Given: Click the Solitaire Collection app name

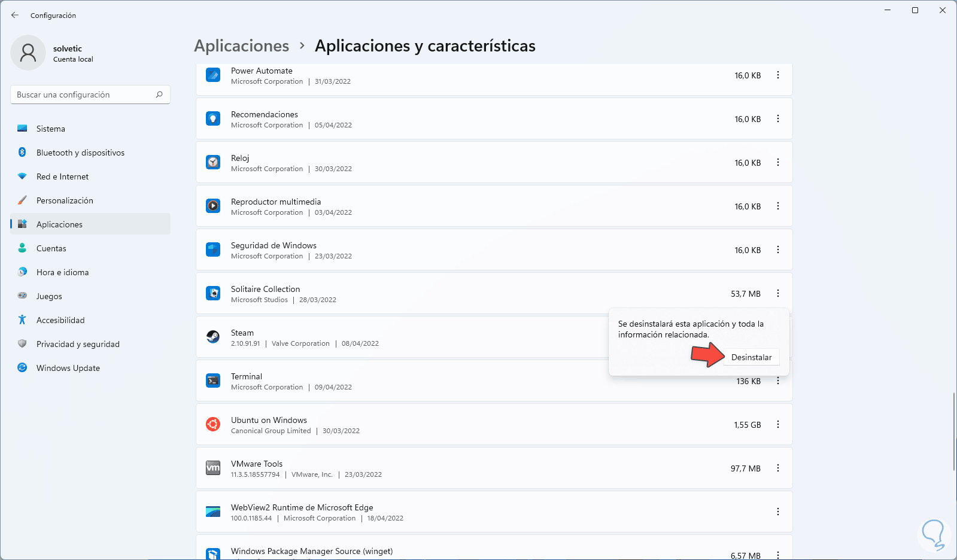Looking at the screenshot, I should pos(266,289).
